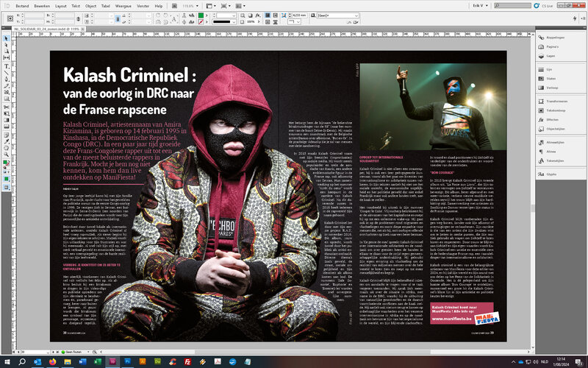Select the Zoom magnifier tool
The image size is (588, 368).
7,154
